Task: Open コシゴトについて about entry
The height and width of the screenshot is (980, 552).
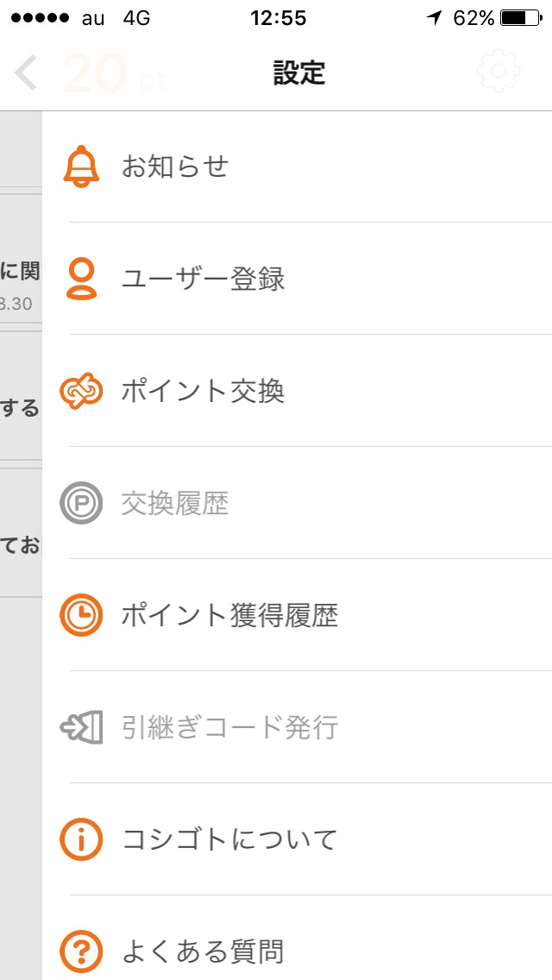Action: tap(229, 839)
